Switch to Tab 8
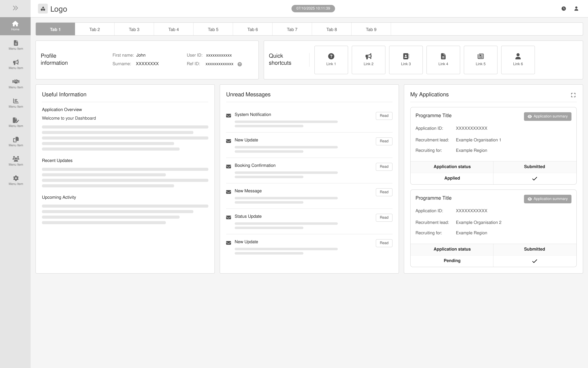This screenshot has width=588, height=368. click(331, 29)
